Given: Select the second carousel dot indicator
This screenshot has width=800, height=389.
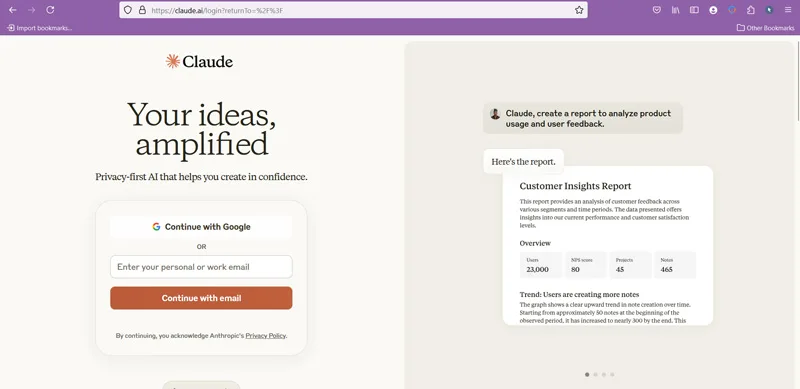Looking at the screenshot, I should (595, 375).
